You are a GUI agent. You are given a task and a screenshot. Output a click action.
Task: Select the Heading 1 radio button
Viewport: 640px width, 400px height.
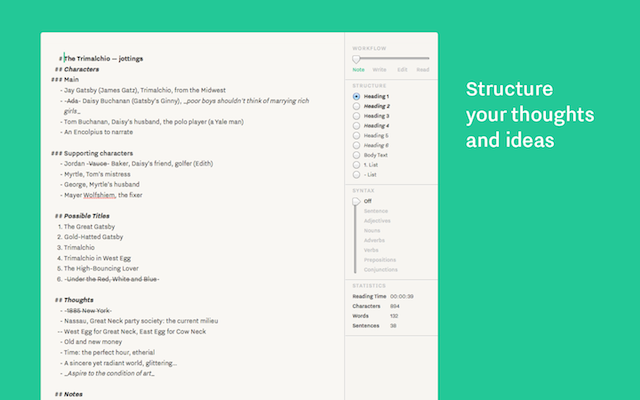coord(356,96)
